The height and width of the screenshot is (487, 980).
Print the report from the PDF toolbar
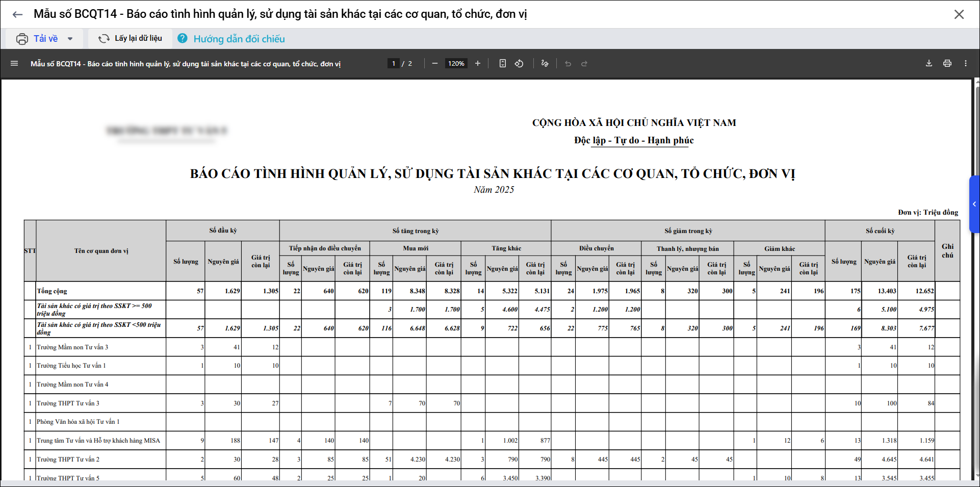click(x=947, y=64)
